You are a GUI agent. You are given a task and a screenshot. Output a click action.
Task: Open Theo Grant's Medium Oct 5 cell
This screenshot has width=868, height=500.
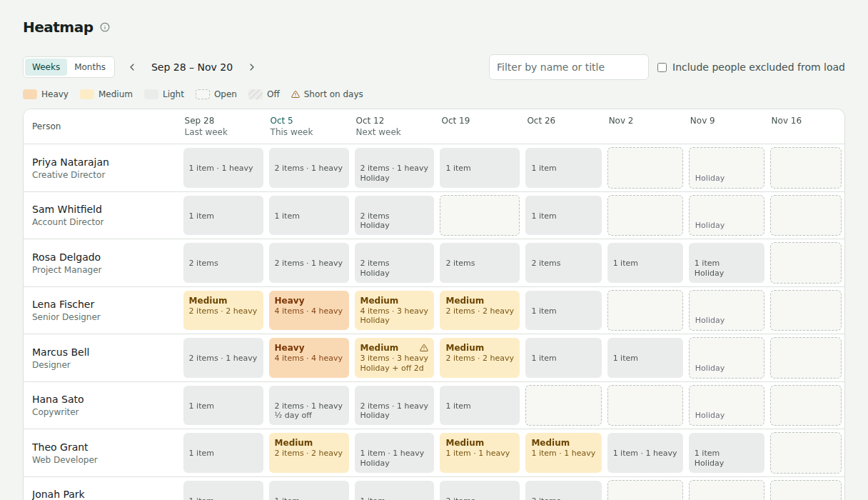tap(309, 453)
